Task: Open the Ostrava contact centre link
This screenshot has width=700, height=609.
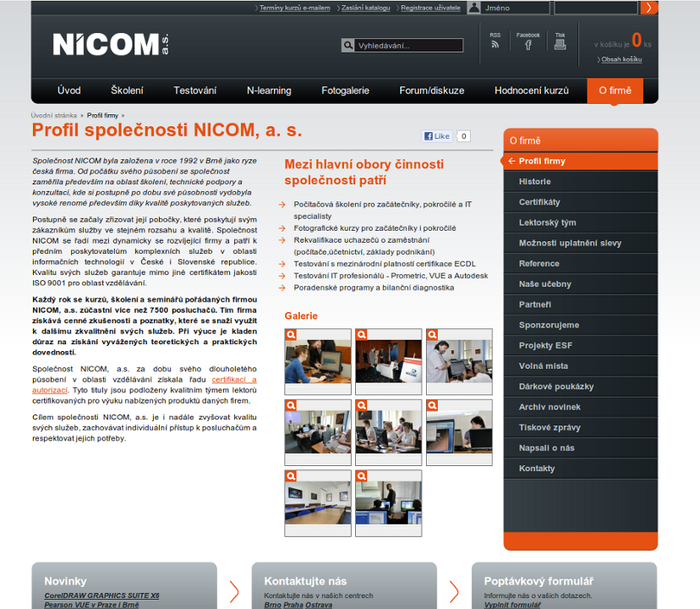Action: pos(319,605)
